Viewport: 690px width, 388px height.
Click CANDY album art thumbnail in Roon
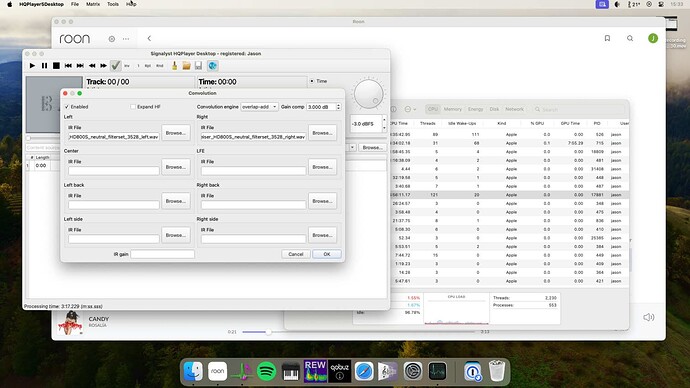70,322
